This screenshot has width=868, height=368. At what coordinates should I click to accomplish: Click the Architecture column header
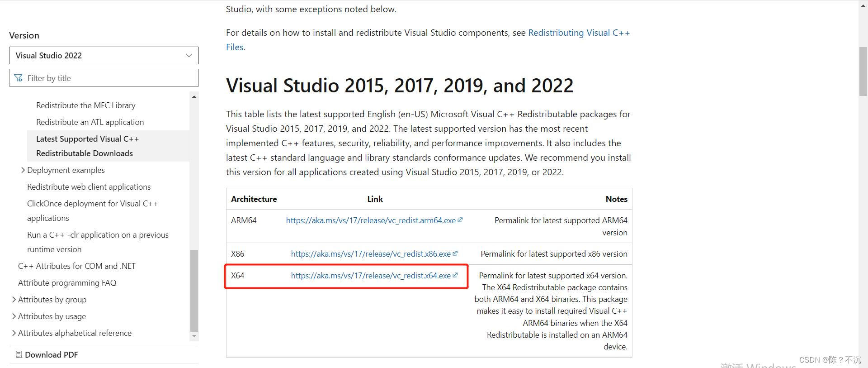254,199
